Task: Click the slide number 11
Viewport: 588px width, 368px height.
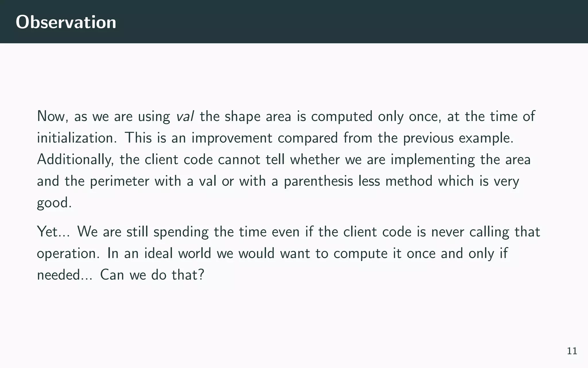Action: pos(572,351)
